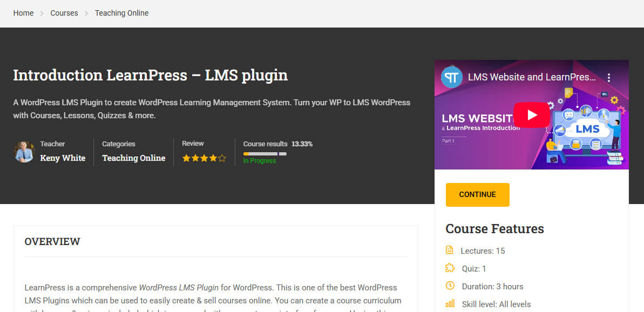This screenshot has height=312, width=644.
Task: Click the Quiz: 1 feature text
Action: coord(474,269)
